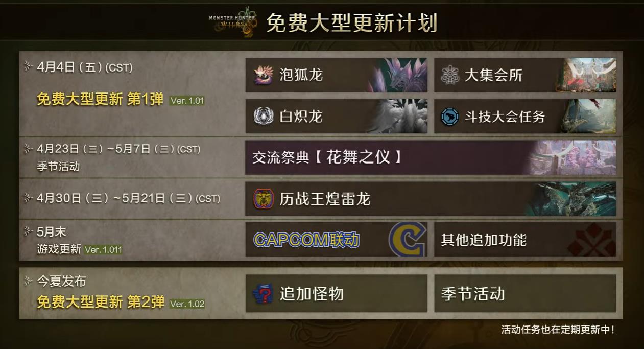Click the Ver. 1.01 version tag
The width and height of the screenshot is (644, 349).
point(187,101)
